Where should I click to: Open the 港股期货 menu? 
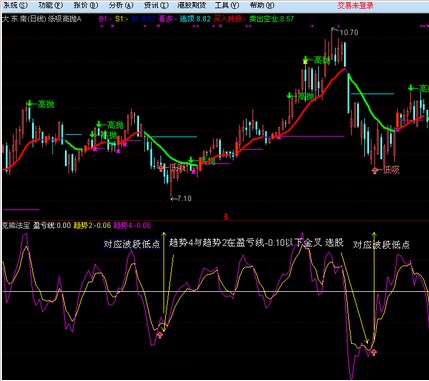click(x=192, y=5)
